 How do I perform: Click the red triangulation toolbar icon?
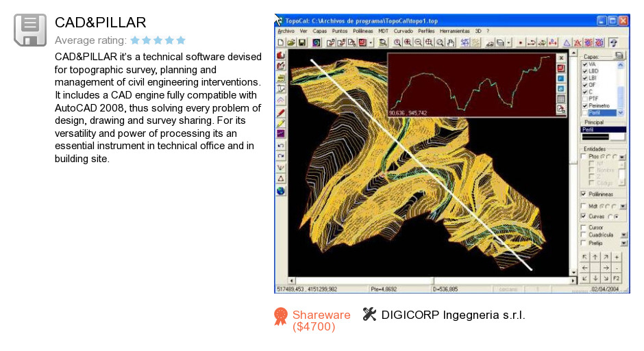click(x=578, y=42)
